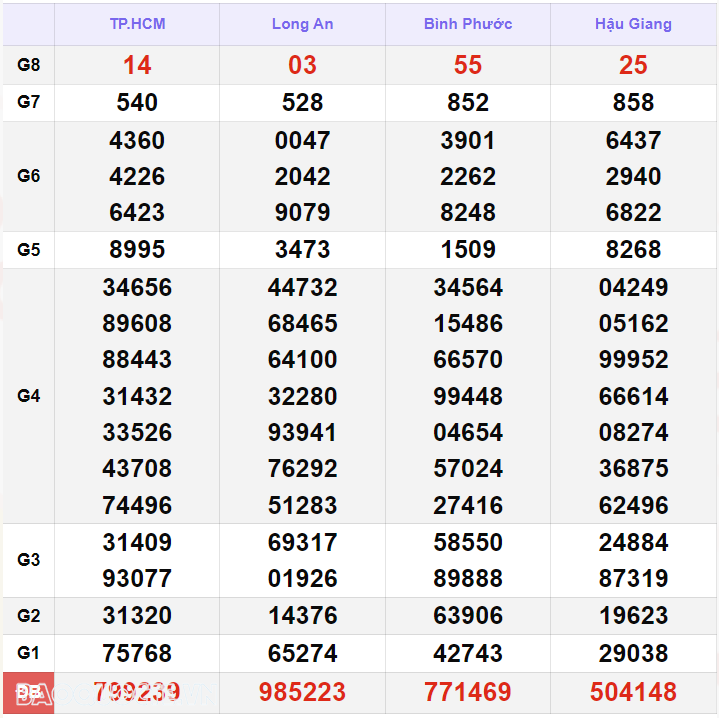This screenshot has width=719, height=718.
Task: Click G6 number 2262
Action: [x=467, y=176]
